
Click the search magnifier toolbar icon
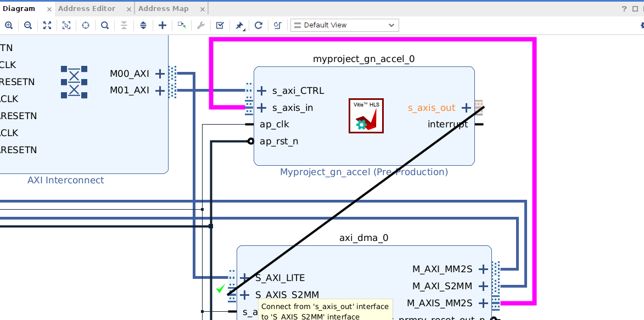105,25
